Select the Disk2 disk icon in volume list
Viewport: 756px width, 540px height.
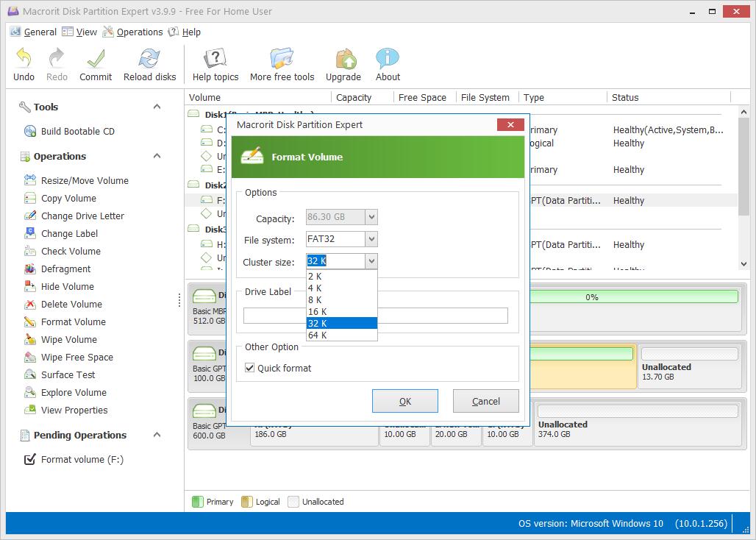(193, 185)
